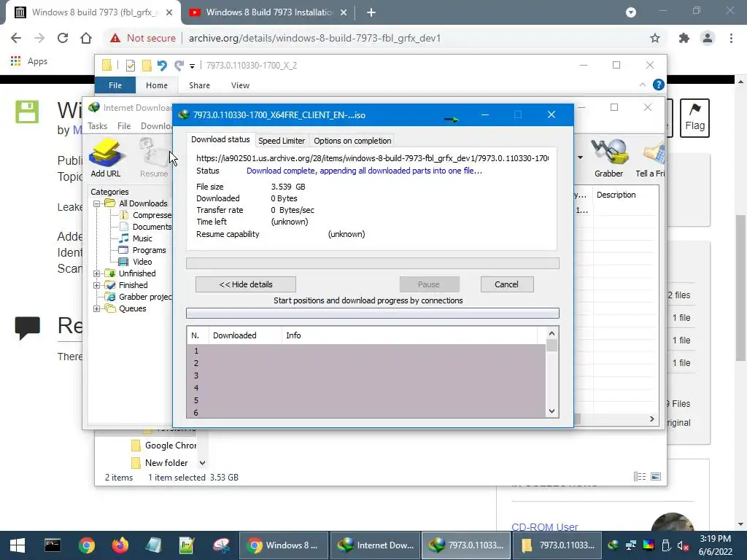The height and width of the screenshot is (560, 747).
Task: Click the browser address bar URL
Action: (x=314, y=38)
